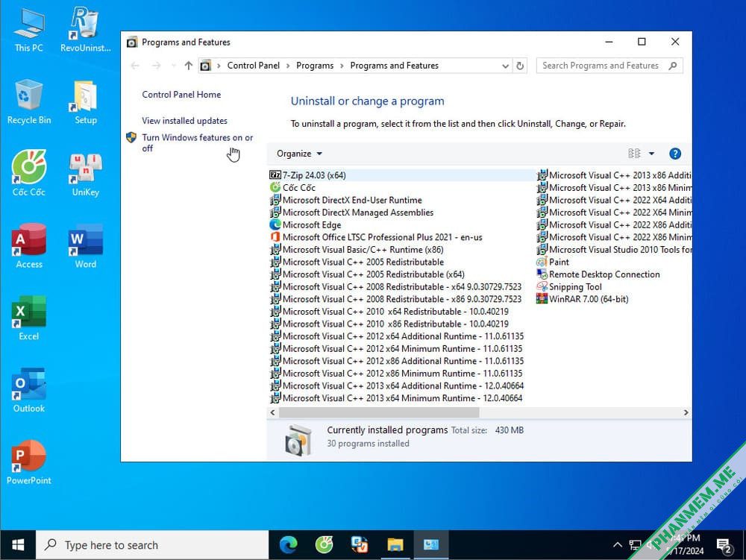Launch Word from the desktop
The width and height of the screenshot is (746, 560).
85,246
